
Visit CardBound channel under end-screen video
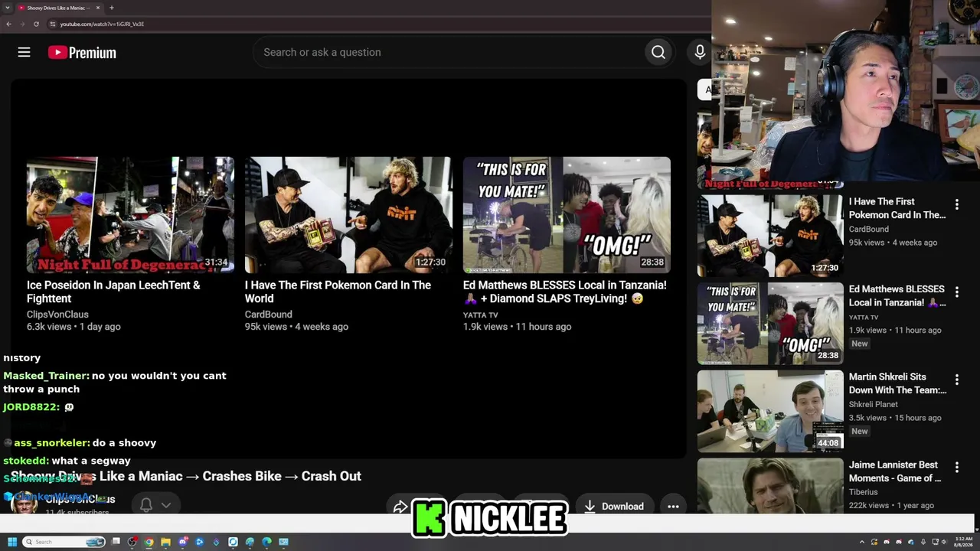coord(268,314)
